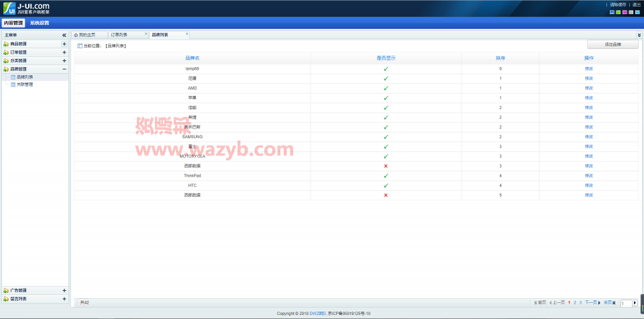This screenshot has width=644, height=319.
Task: Collapse the 主菜单 sidebar with double arrow
Action: tap(64, 36)
